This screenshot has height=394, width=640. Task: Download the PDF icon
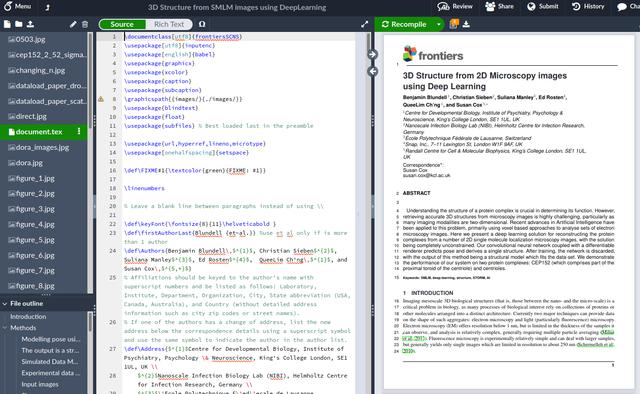click(466, 24)
